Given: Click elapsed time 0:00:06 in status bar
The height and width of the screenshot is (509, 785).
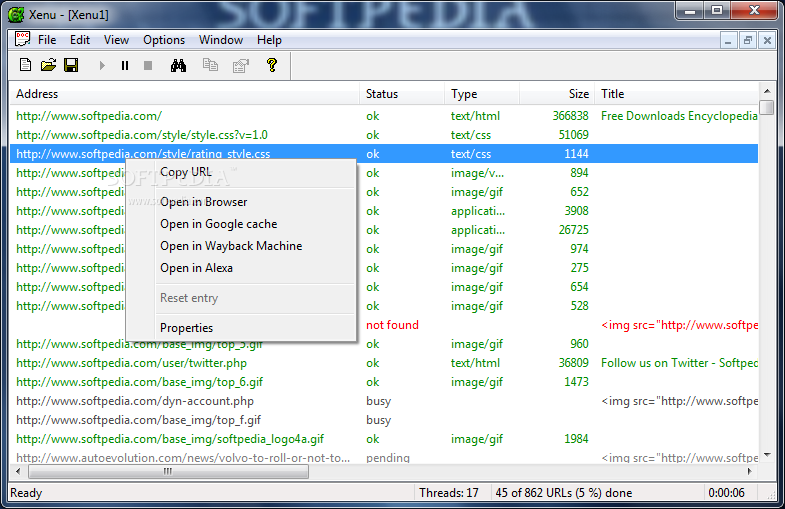Looking at the screenshot, I should tap(726, 493).
